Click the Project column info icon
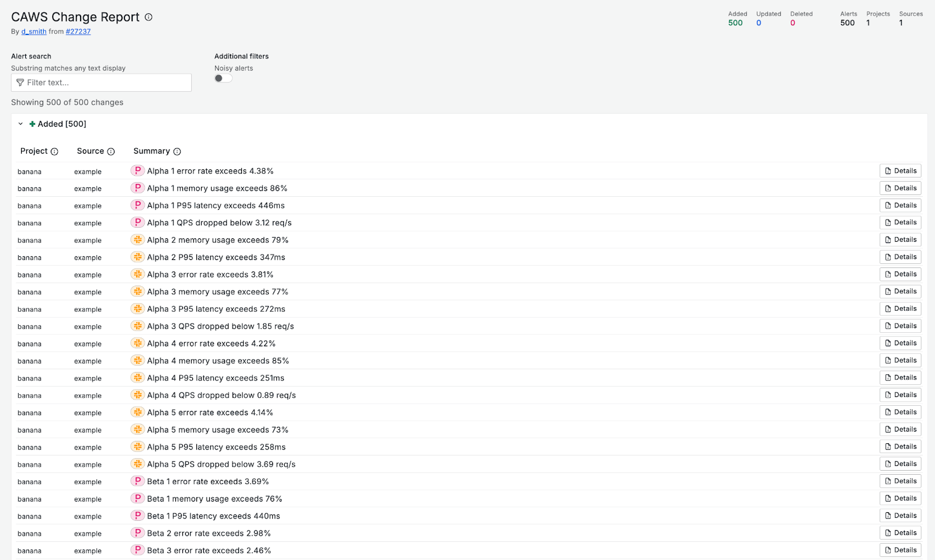 tap(54, 152)
